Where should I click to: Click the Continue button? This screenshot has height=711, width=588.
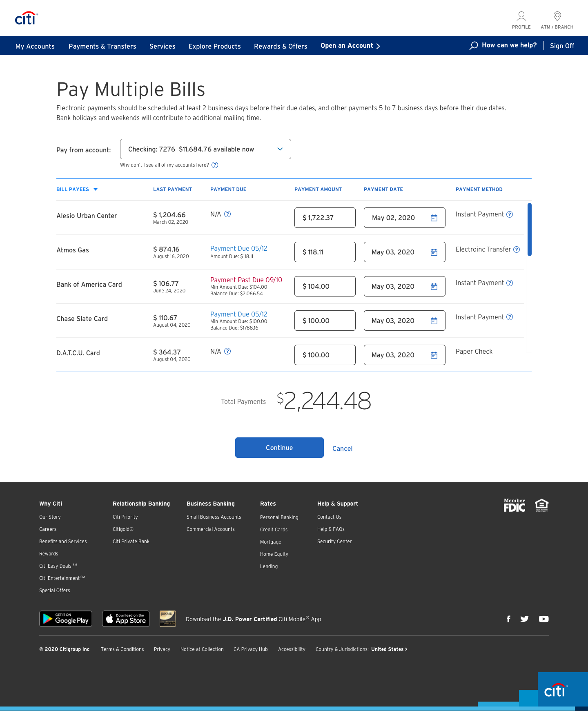[279, 448]
